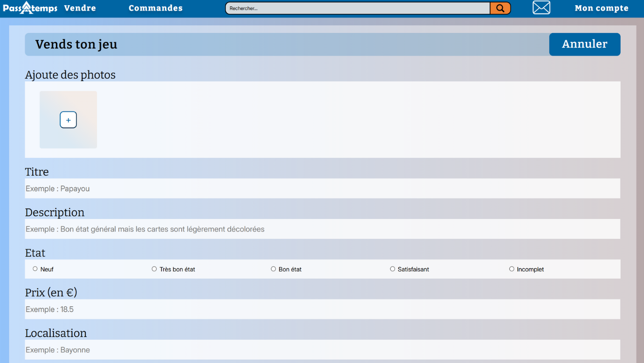Focus the Rechercher search field

tap(357, 8)
